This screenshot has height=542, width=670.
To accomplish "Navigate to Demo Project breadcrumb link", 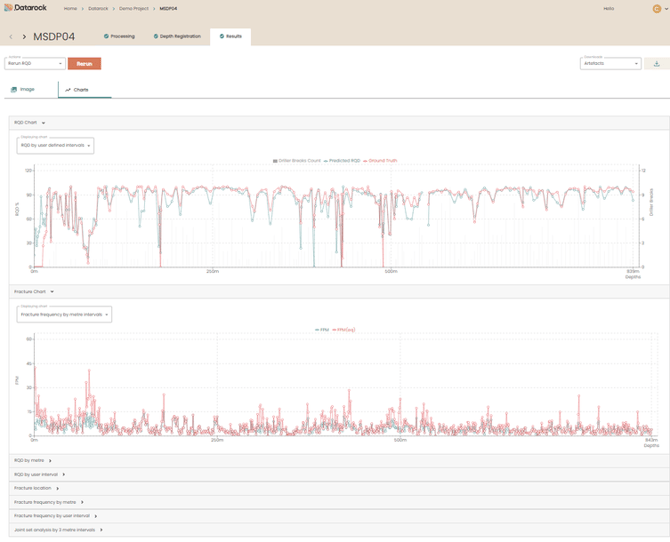I will click(133, 8).
